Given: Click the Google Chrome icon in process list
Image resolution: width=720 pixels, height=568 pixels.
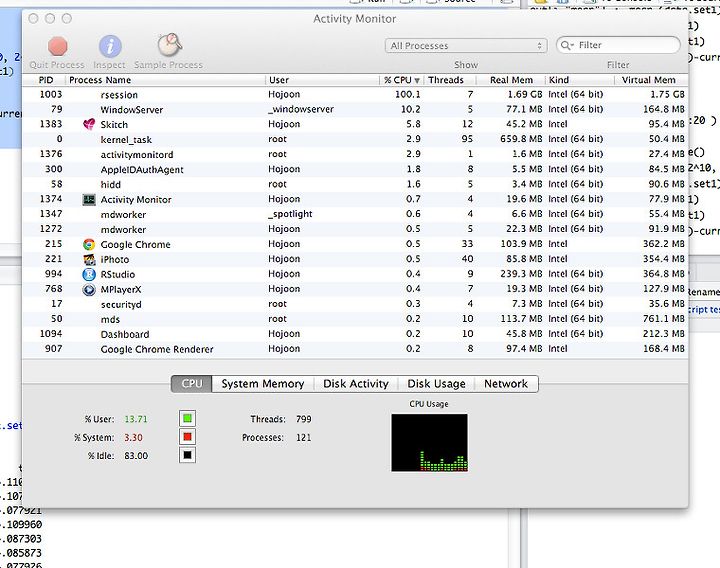Looking at the screenshot, I should click(89, 244).
